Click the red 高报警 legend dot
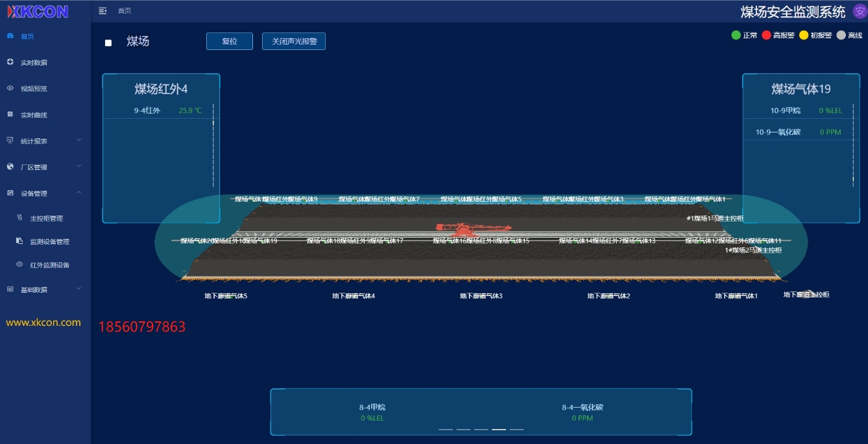 (x=766, y=35)
